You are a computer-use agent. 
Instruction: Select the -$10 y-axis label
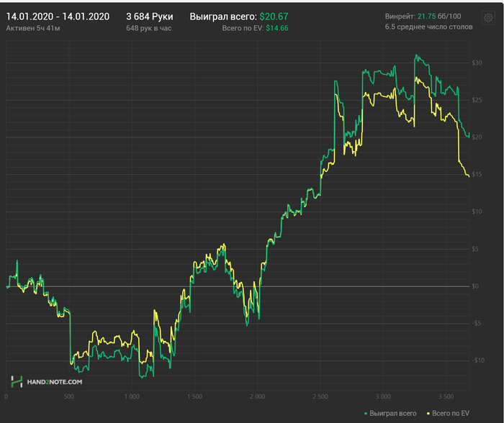(478, 360)
